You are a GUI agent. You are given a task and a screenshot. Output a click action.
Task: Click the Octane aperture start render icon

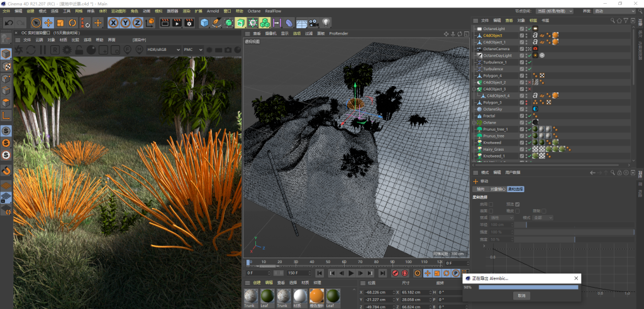coord(18,50)
